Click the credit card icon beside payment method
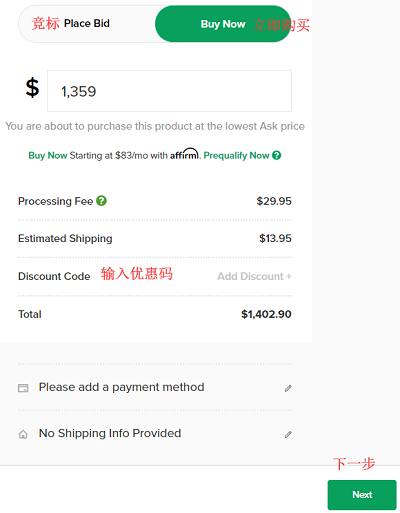This screenshot has width=400, height=513. click(x=23, y=388)
